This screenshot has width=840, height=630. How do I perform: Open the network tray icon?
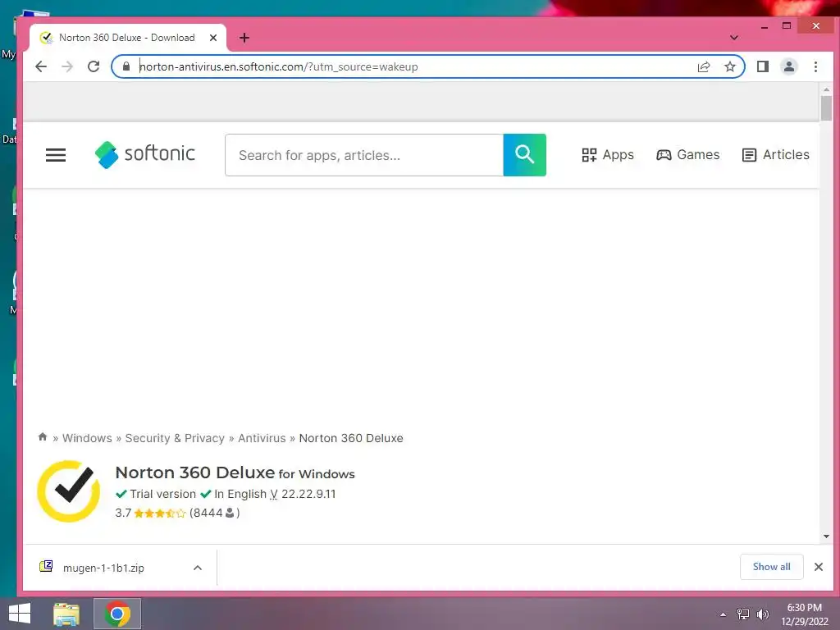[x=743, y=614]
